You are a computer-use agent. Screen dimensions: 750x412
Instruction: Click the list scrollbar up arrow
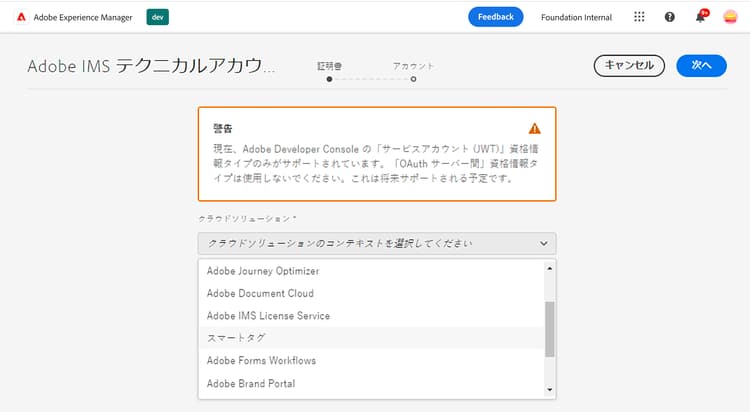pyautogui.click(x=550, y=268)
